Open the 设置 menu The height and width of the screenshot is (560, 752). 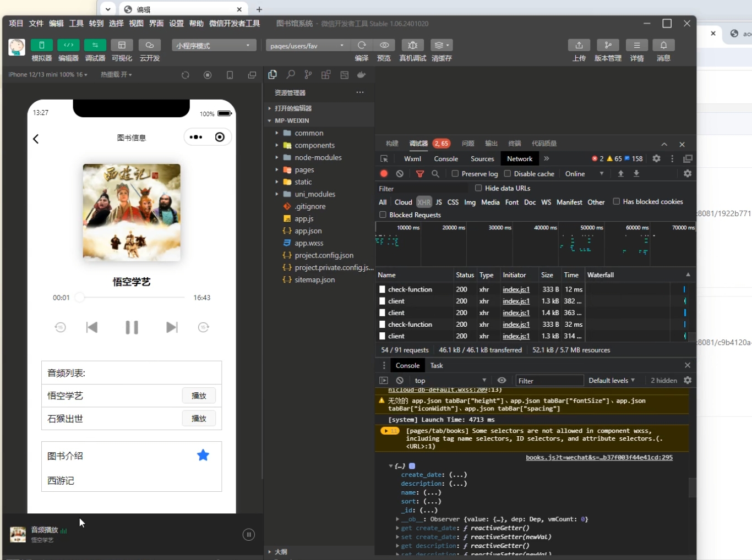176,23
